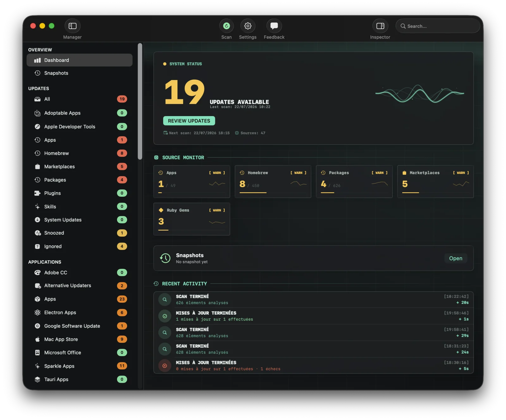Open the Ruby Gems source card
Screen dimensions: 506x420
point(192,219)
